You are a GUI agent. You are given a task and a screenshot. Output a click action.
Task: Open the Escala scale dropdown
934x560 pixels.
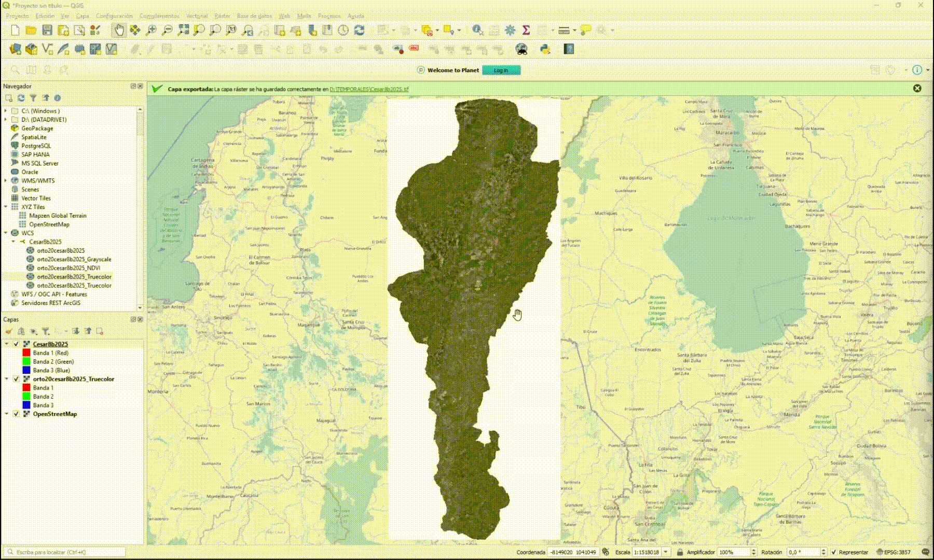coord(666,552)
